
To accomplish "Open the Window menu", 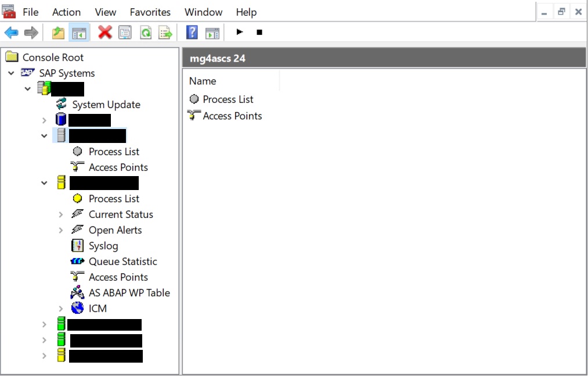I will [x=203, y=12].
